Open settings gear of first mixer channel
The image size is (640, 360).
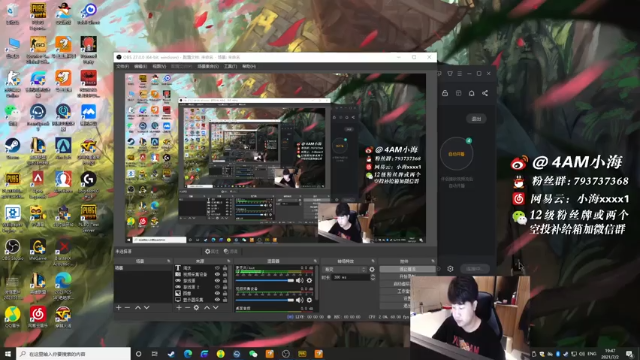309,280
